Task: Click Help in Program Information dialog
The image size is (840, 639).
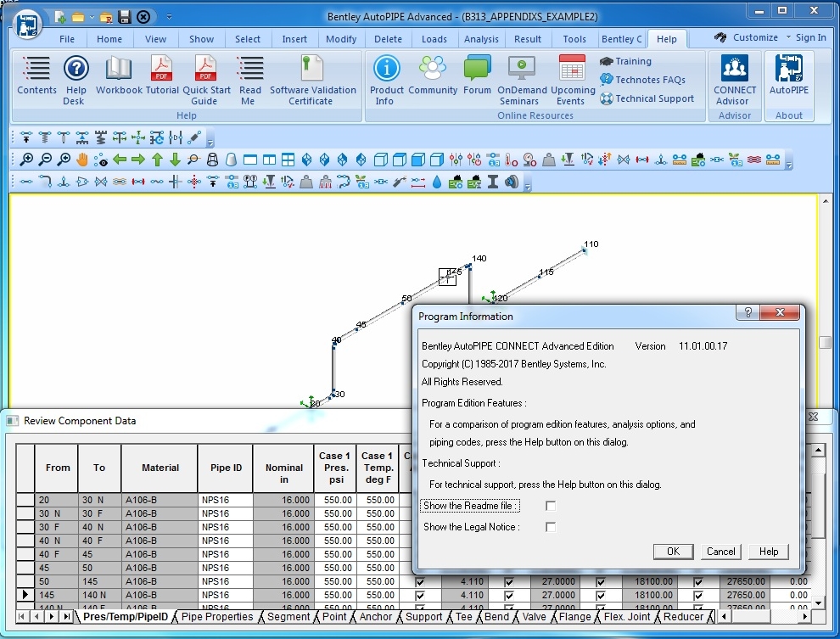Action: click(768, 552)
